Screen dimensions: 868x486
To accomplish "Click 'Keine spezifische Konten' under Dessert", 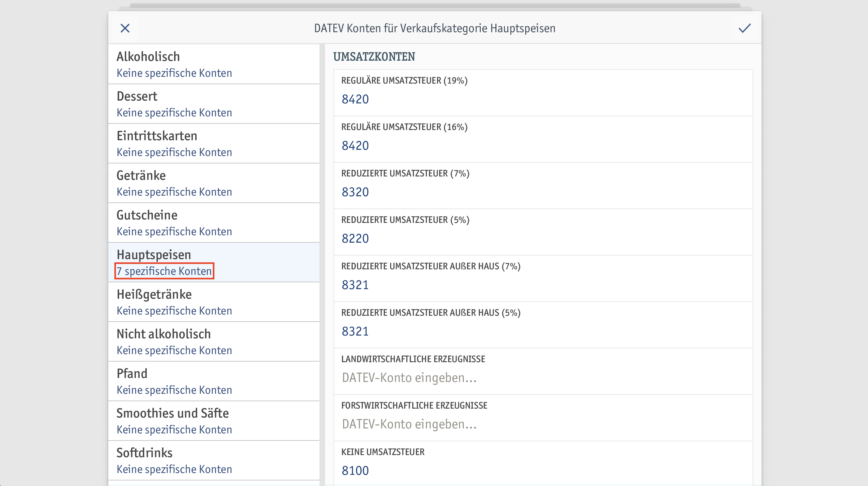I will 174,113.
